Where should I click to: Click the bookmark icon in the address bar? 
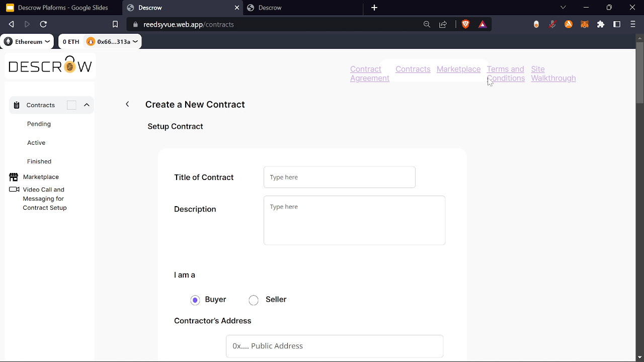tap(115, 24)
